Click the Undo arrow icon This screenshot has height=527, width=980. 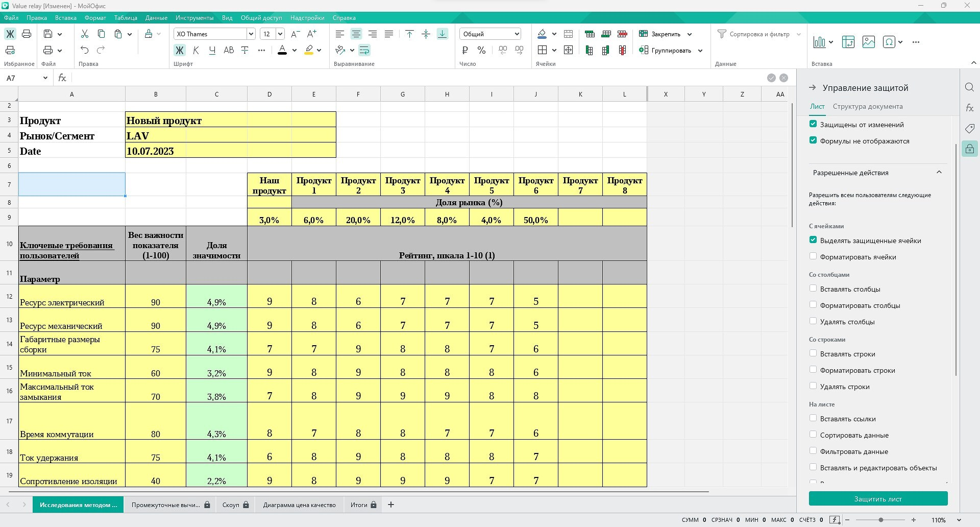click(x=85, y=50)
